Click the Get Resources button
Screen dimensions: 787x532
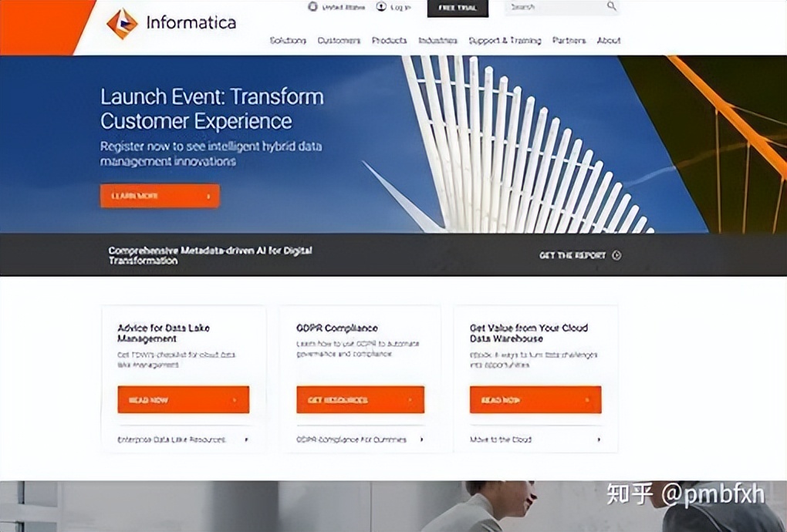click(x=360, y=399)
